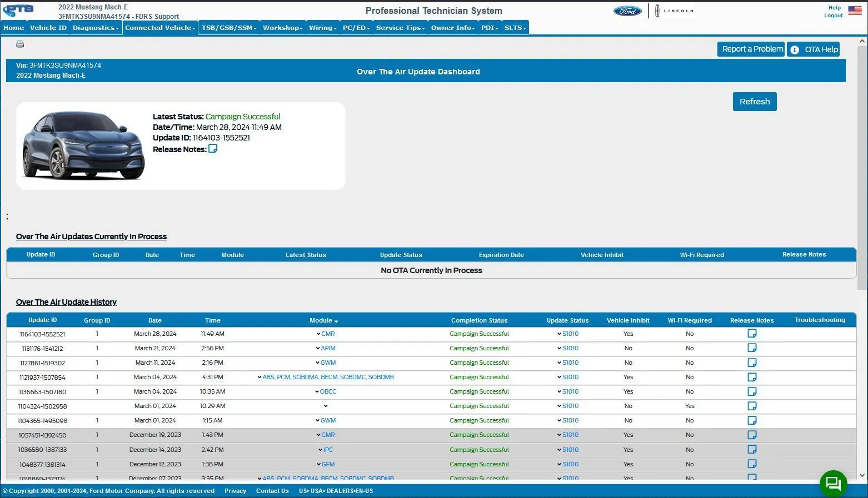Open release notes for update 1127861-1519302
This screenshot has height=498, width=868.
pyautogui.click(x=752, y=363)
